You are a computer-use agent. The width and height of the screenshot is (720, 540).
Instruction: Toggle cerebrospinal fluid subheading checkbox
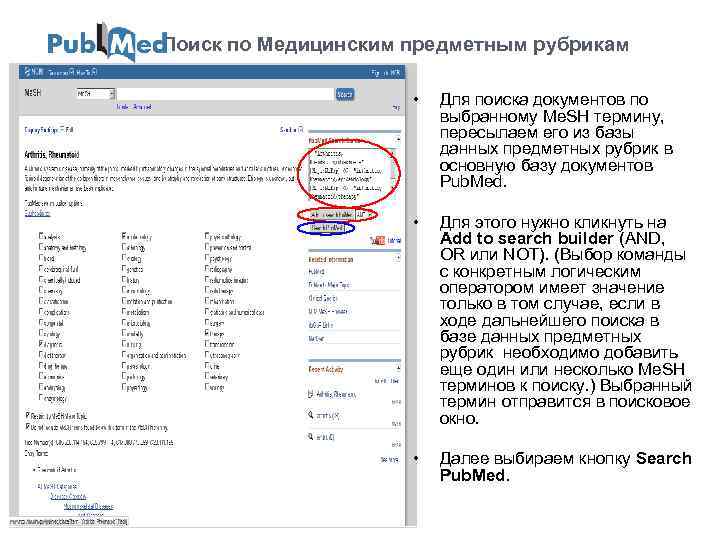(x=41, y=269)
